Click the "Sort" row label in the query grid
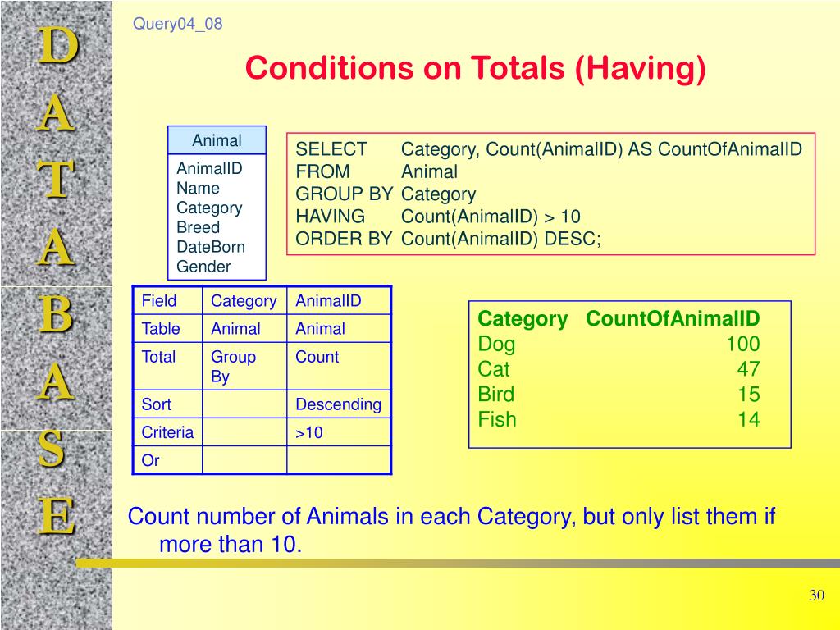 [156, 404]
